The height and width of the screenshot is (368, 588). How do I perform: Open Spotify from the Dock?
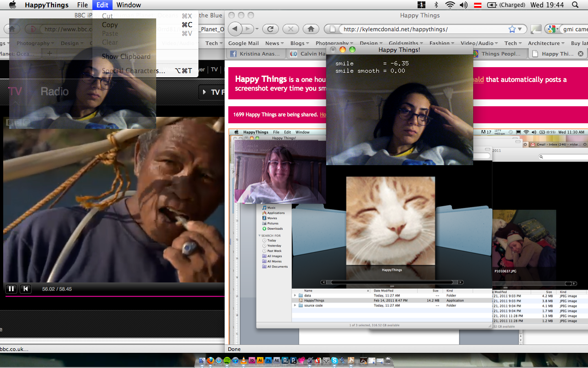coord(227,361)
